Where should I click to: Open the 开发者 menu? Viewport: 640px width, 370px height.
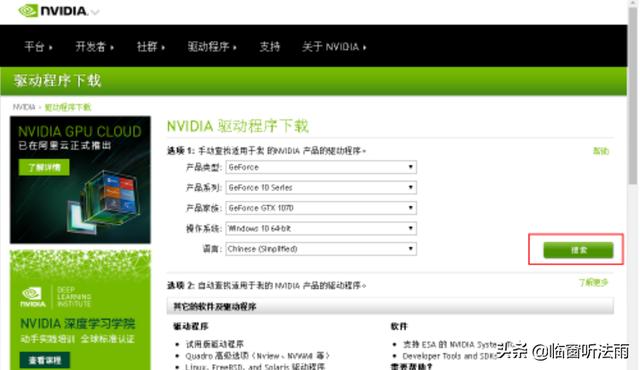coord(94,47)
